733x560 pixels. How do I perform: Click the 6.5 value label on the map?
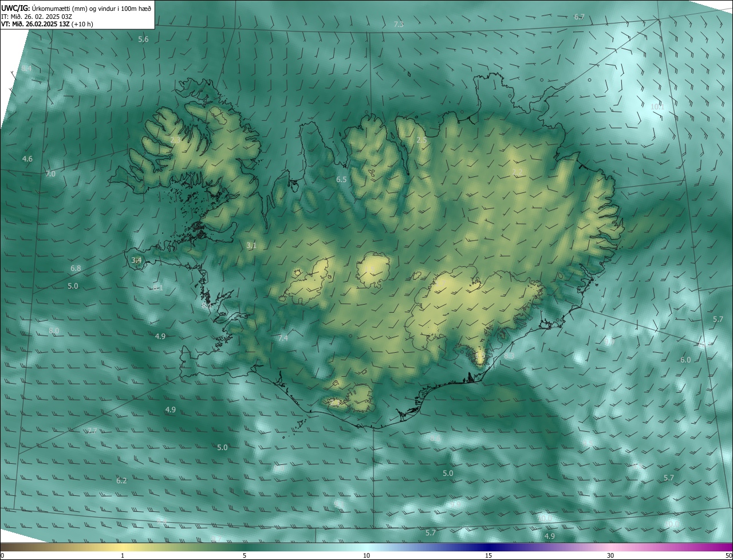point(341,179)
